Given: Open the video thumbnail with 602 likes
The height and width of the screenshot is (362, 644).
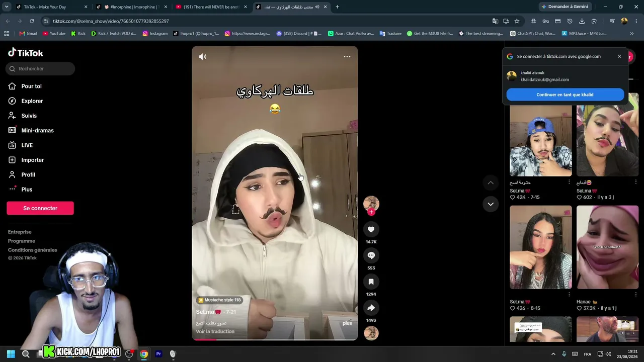Looking at the screenshot, I should coord(608,135).
